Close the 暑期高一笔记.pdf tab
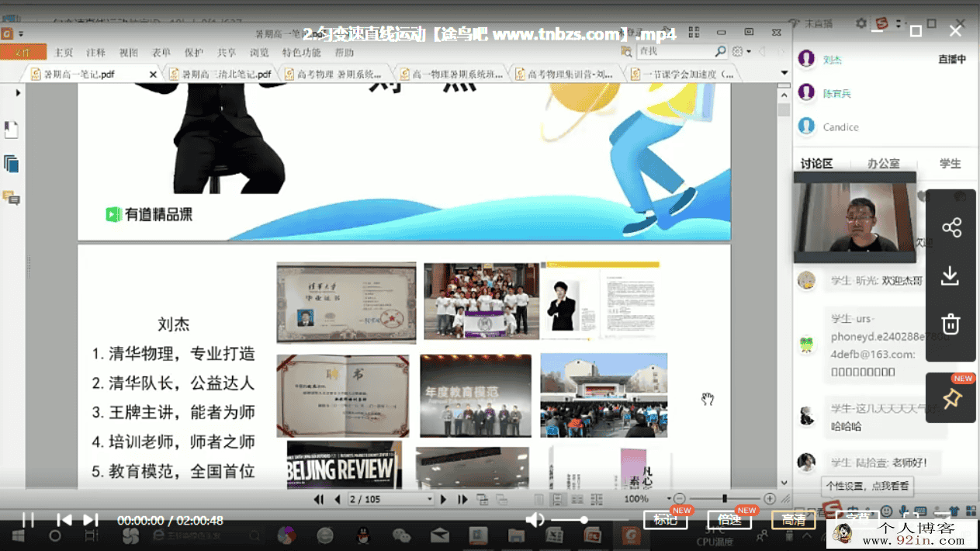Screen dimensions: 980x551 pyautogui.click(x=153, y=75)
